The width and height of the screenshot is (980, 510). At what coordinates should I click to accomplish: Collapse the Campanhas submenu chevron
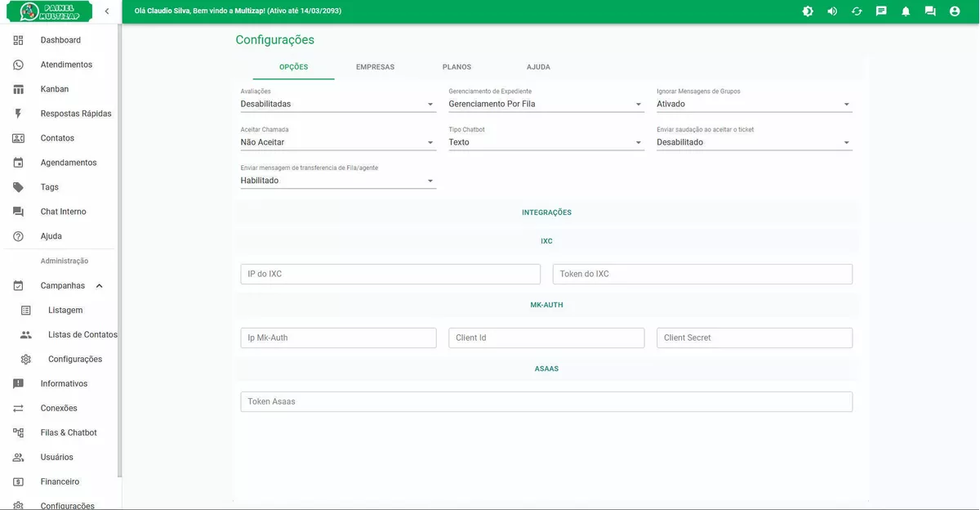tap(100, 286)
